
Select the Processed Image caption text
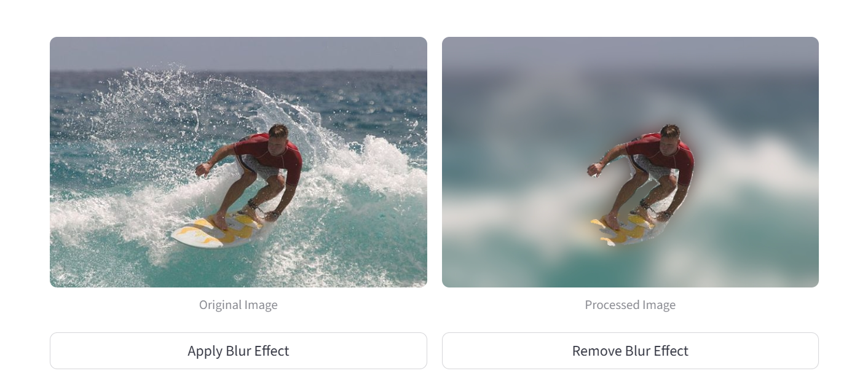tap(630, 305)
